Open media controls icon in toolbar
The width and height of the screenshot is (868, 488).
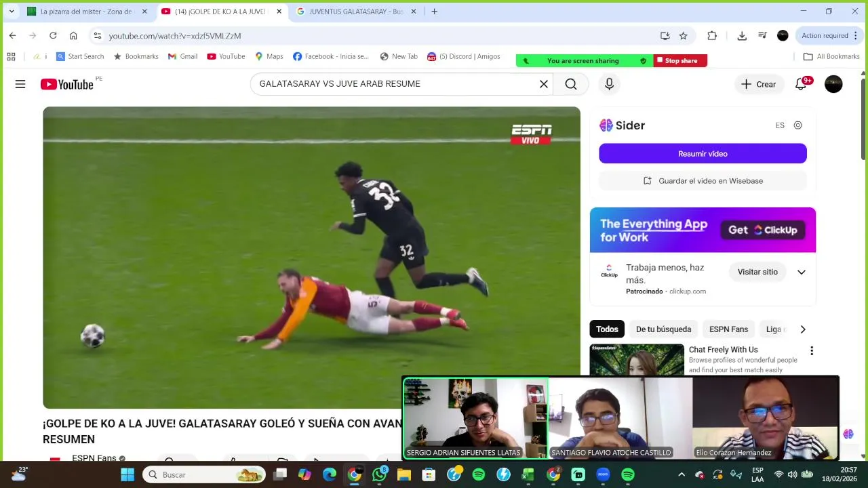pos(762,36)
